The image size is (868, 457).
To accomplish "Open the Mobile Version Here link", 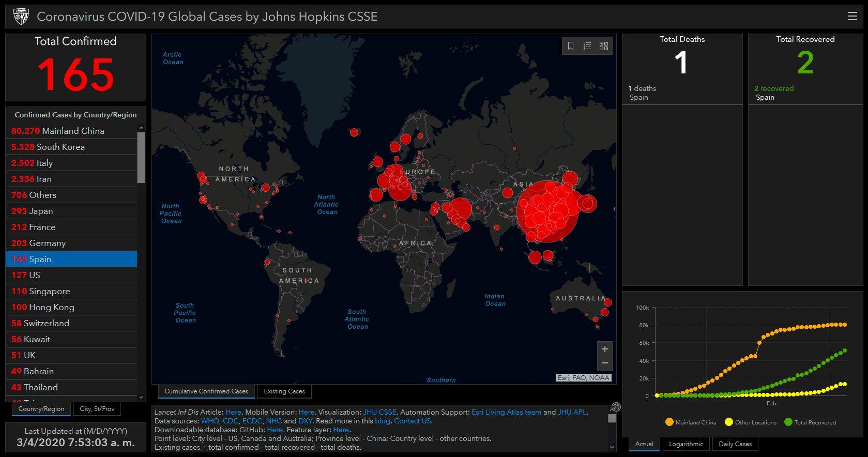I will 307,413.
